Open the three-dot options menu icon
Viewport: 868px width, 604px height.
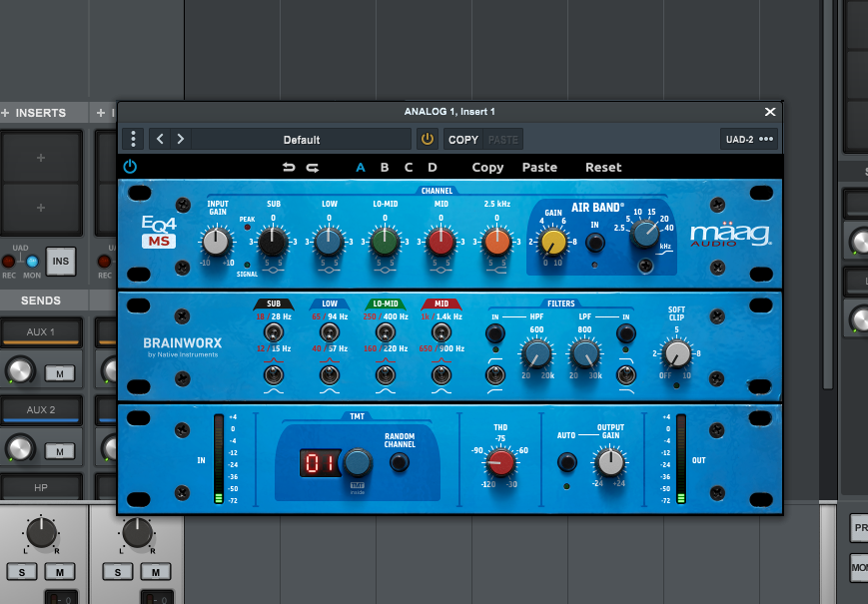tap(133, 139)
